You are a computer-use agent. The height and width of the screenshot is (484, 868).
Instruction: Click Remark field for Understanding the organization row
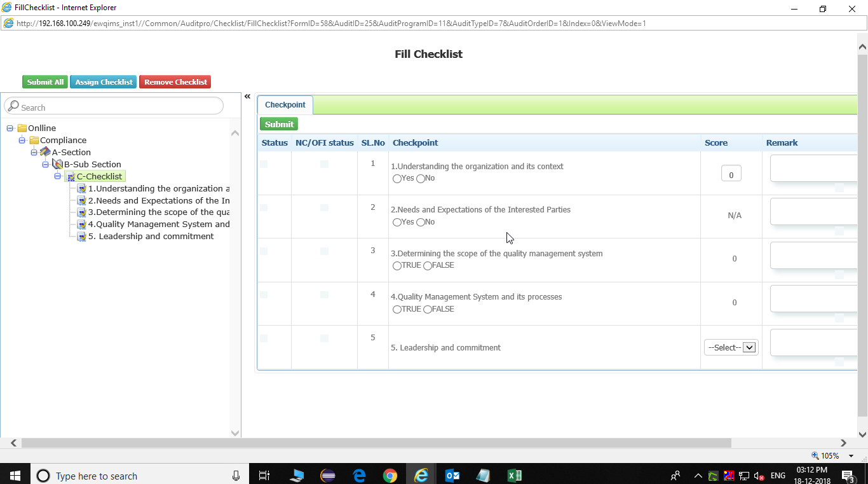pos(814,169)
